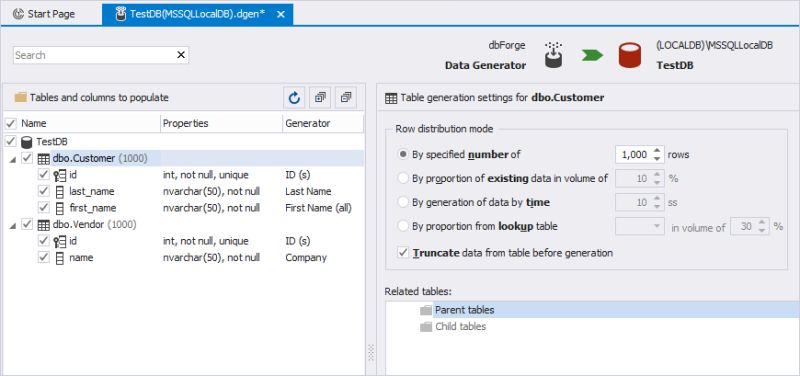800x376 pixels.
Task: Click properties of Customer id: 'int, not null, unique'
Action: 206,175
